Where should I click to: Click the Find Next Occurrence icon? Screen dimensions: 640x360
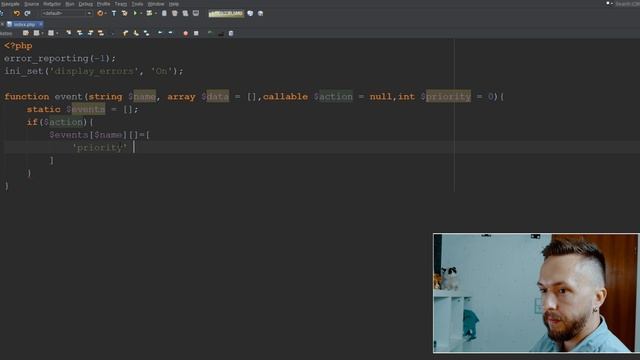coord(90,33)
